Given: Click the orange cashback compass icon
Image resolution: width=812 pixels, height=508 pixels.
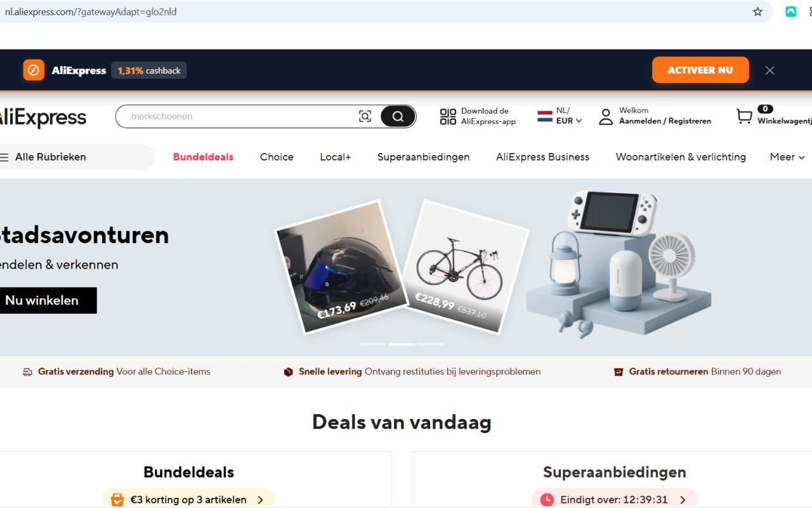Looking at the screenshot, I should pyautogui.click(x=34, y=70).
